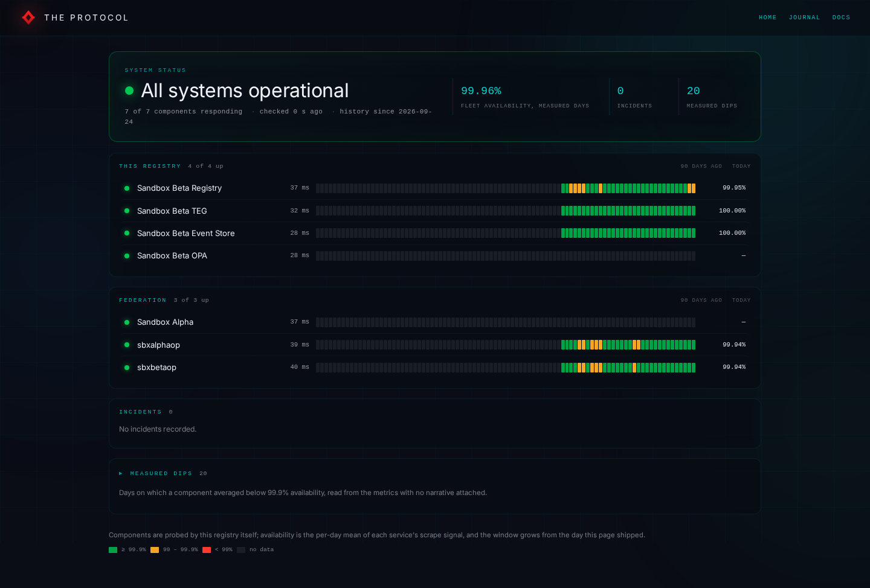Open the Home nav link
Screen dimensions: 870x588
coord(767,18)
